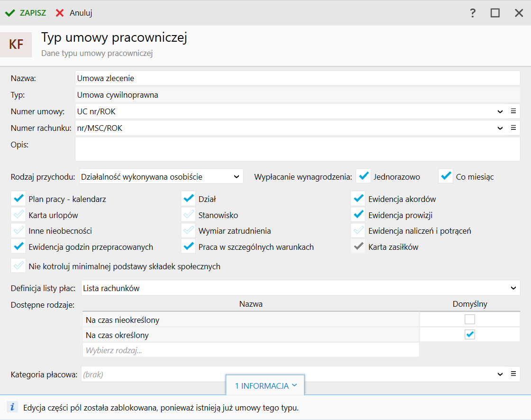Screen dimensions: 531x420
Task: Collapse the 1 INFORMACJA tab
Action: [x=265, y=385]
